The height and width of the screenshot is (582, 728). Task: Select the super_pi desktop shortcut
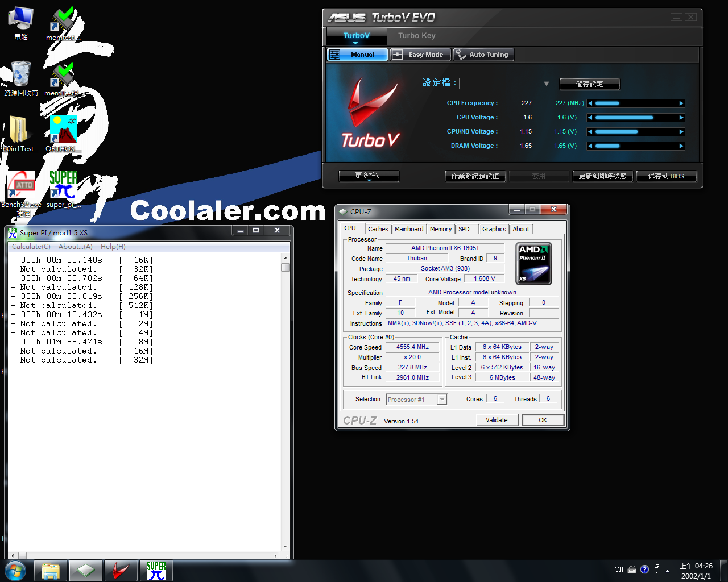63,190
